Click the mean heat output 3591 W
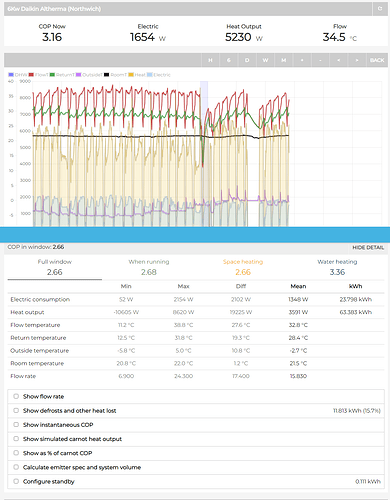 pyautogui.click(x=298, y=312)
